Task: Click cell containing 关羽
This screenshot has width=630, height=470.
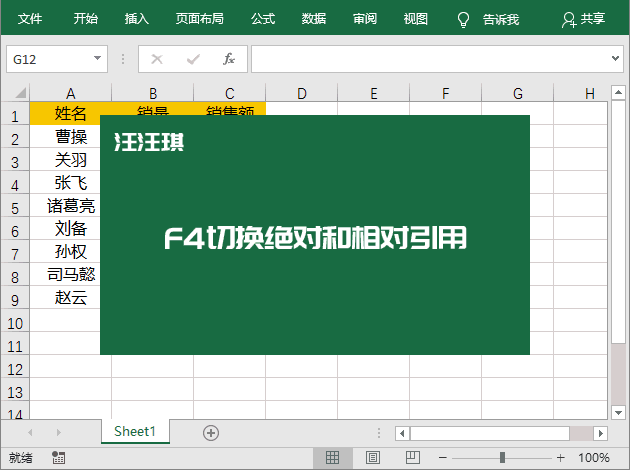Action: click(71, 159)
